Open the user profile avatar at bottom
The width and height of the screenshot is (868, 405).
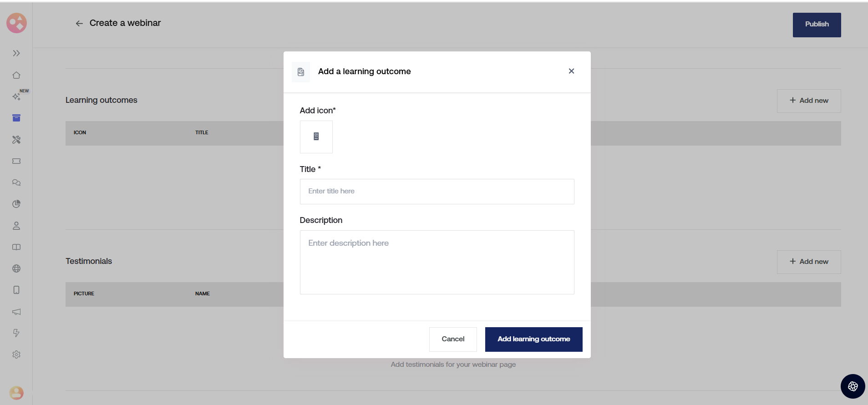16,392
